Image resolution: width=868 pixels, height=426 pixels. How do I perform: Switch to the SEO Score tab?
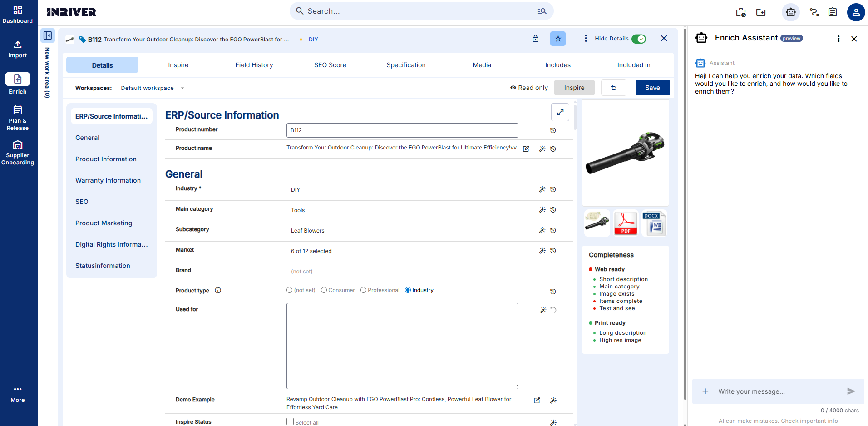(330, 65)
